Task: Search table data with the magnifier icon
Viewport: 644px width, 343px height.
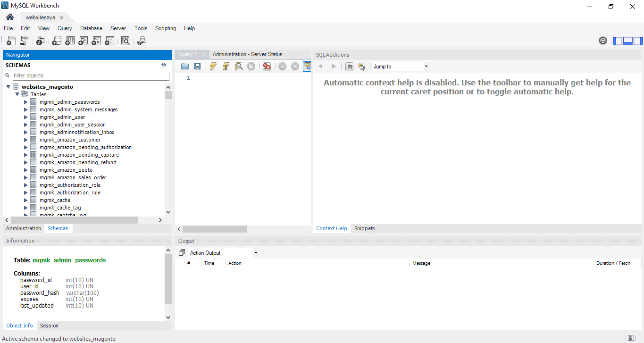Action: (x=125, y=41)
